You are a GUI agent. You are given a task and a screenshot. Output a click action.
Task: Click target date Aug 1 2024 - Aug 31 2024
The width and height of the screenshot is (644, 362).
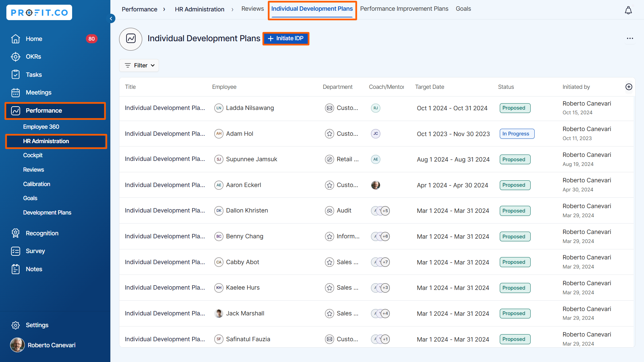click(453, 160)
